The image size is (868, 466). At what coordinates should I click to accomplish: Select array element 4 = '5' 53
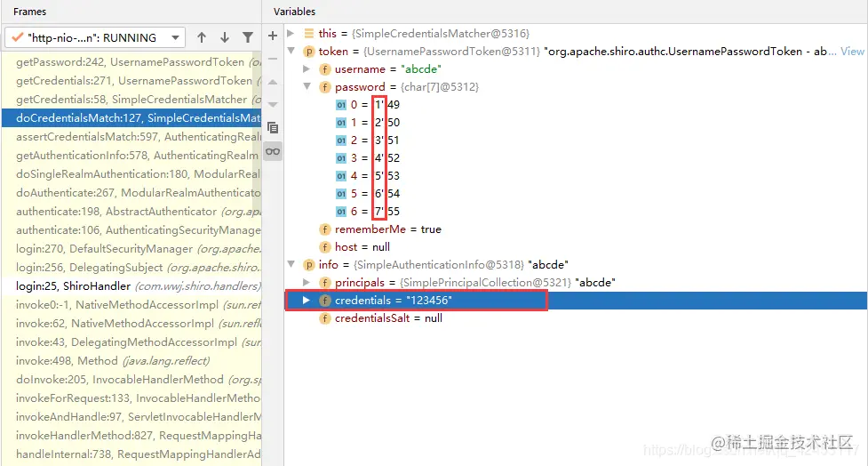pyautogui.click(x=576, y=176)
